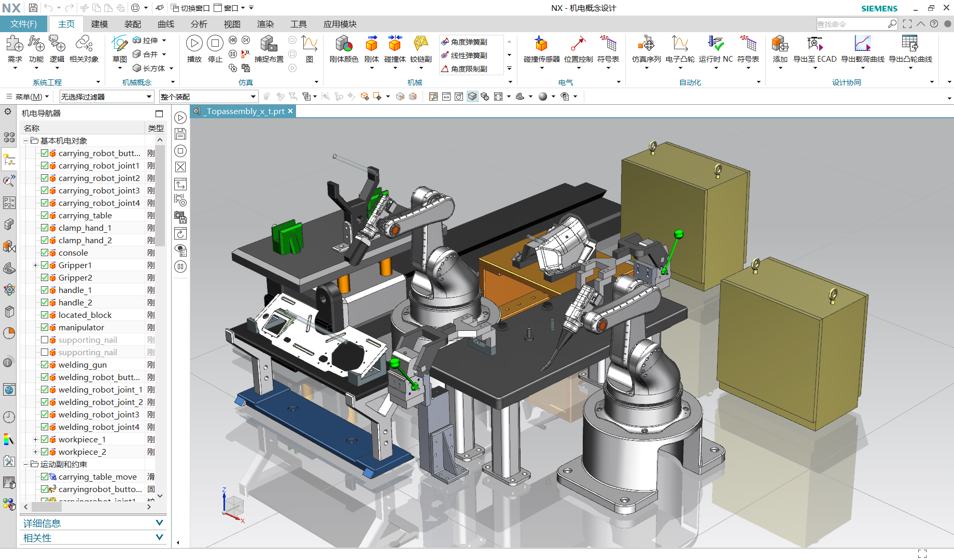Click the 查找命令 search command field

857,24
